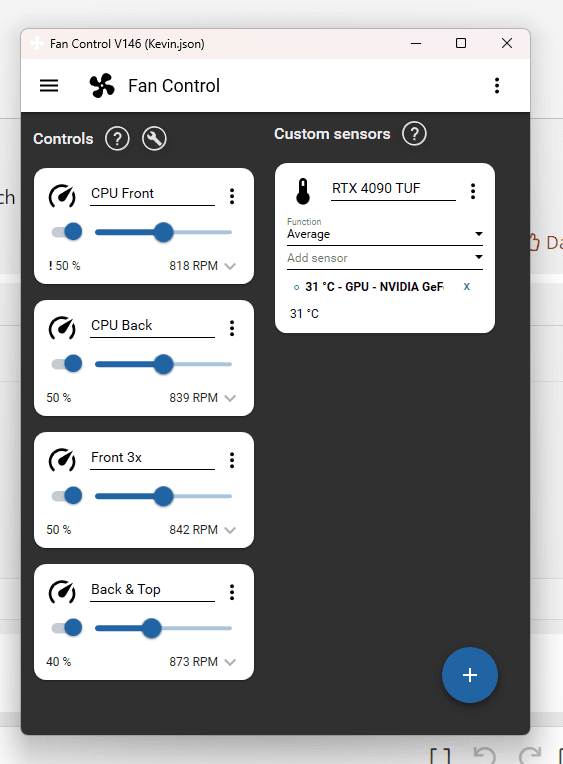This screenshot has height=764, width=563.
Task: Click the 873 RPM reading
Action: tap(194, 662)
